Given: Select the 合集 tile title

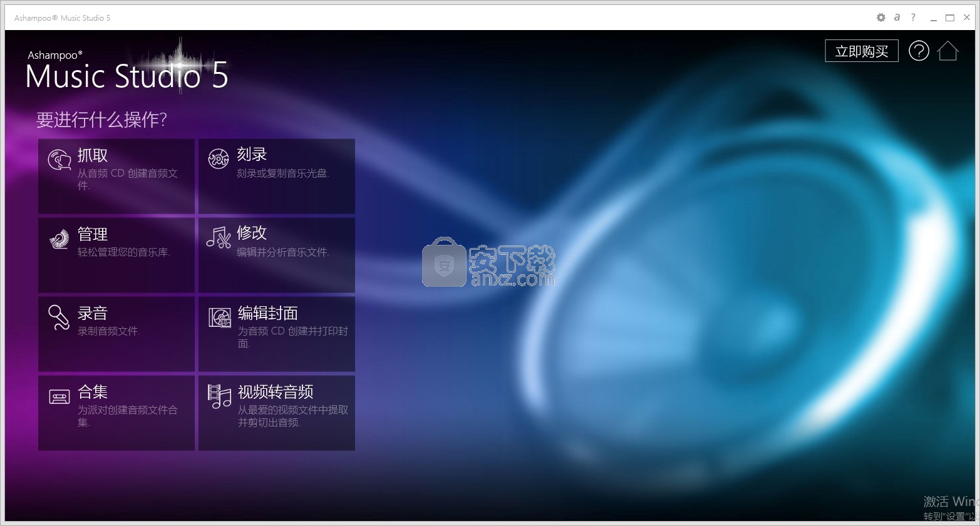Looking at the screenshot, I should pyautogui.click(x=93, y=392).
